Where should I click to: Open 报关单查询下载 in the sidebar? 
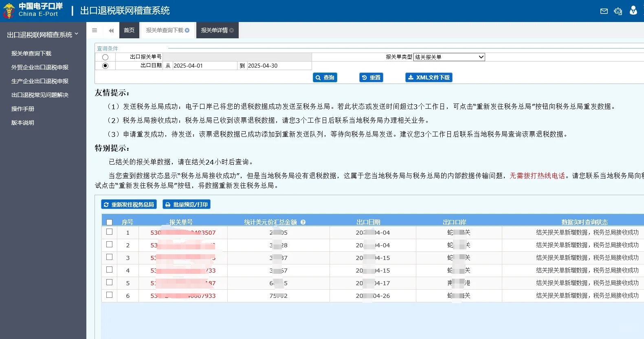click(x=31, y=53)
